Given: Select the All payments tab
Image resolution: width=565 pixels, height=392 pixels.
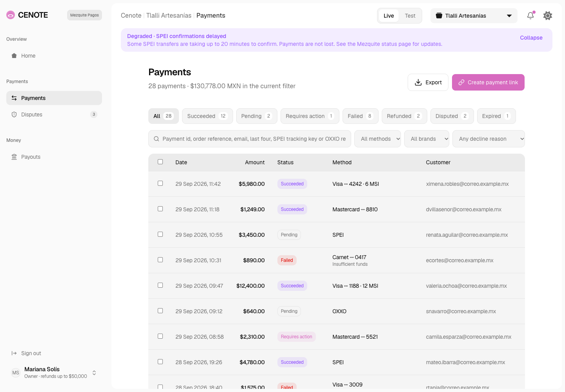Looking at the screenshot, I should point(164,116).
